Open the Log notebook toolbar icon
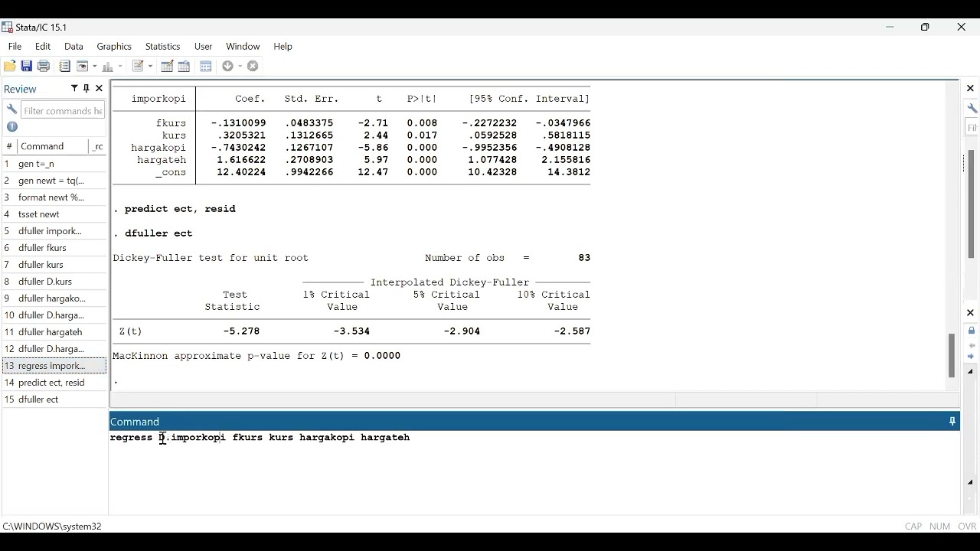Screen dimensions: 980x551 pyautogui.click(x=64, y=67)
